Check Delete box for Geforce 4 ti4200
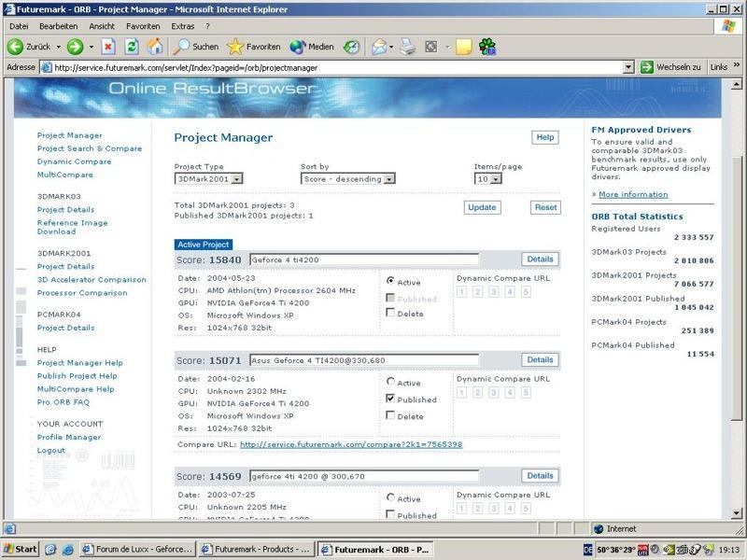747x560 pixels. click(x=390, y=313)
